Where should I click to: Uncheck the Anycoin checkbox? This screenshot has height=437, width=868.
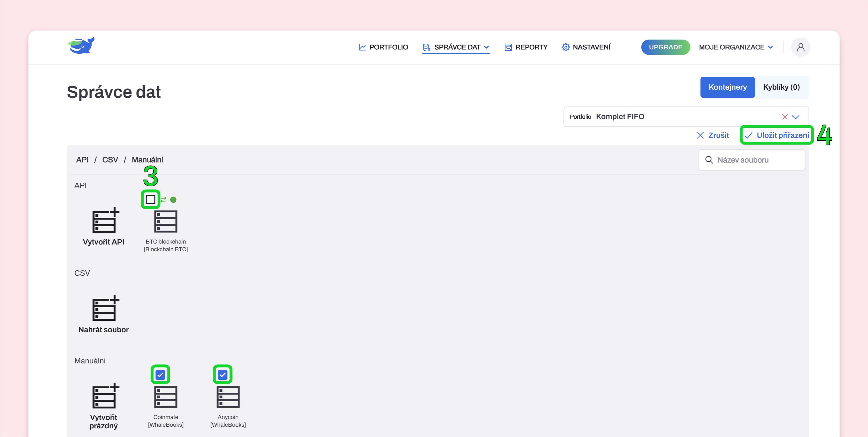point(223,375)
